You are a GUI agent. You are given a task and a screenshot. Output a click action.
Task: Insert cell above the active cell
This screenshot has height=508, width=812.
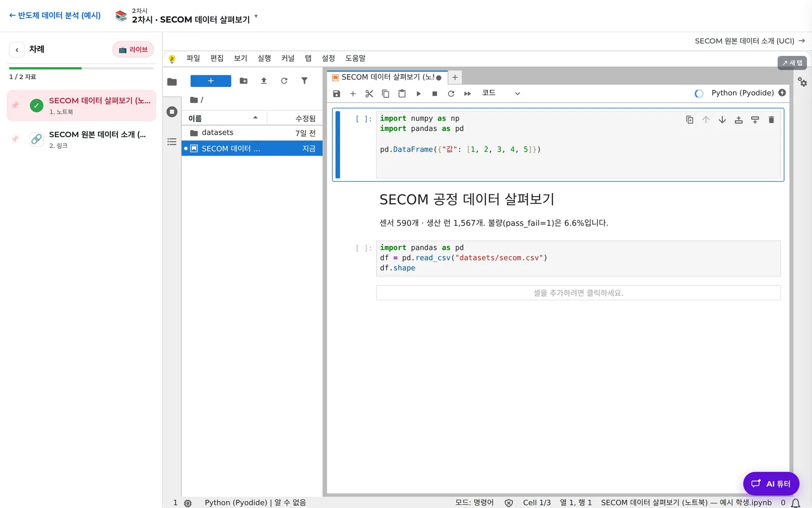click(738, 120)
